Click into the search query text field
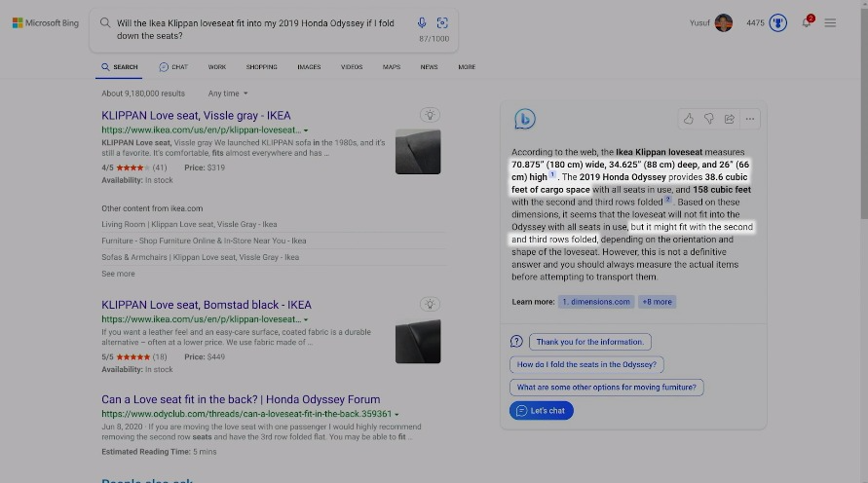868x483 pixels. click(255, 29)
